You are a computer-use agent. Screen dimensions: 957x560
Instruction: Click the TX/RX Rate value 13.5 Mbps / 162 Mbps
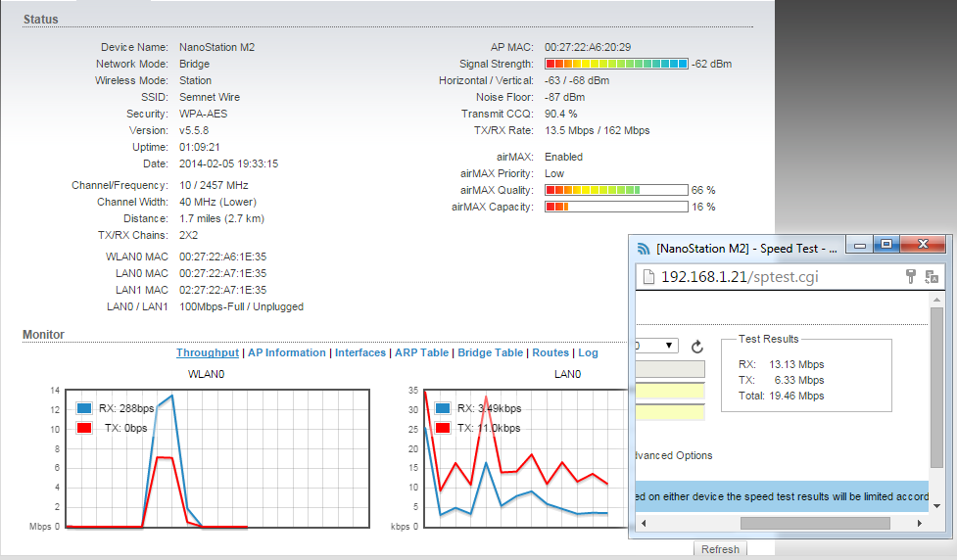pyautogui.click(x=597, y=130)
